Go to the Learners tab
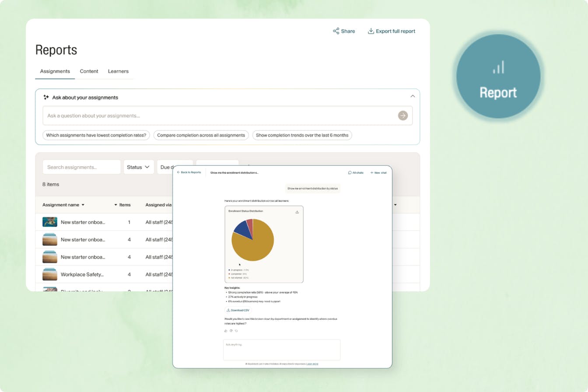 point(118,71)
